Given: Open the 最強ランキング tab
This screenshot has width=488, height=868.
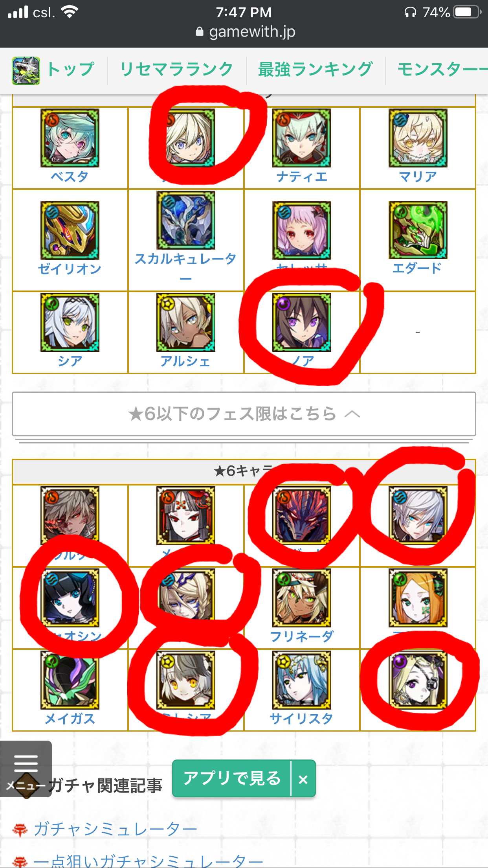Looking at the screenshot, I should [x=316, y=70].
